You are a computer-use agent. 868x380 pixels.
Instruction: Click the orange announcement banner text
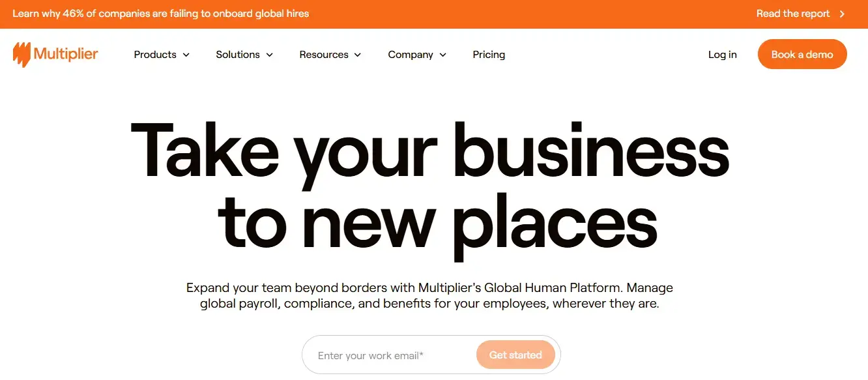coord(160,13)
